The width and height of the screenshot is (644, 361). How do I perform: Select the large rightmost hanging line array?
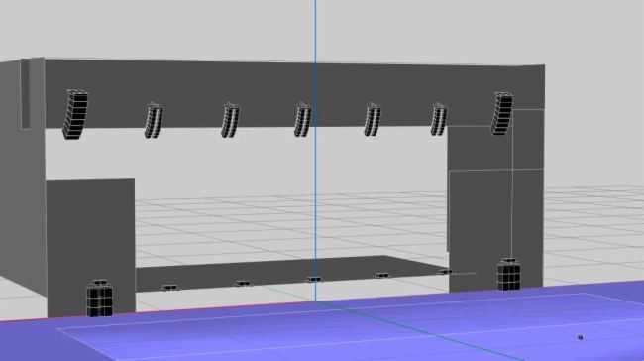tap(502, 113)
